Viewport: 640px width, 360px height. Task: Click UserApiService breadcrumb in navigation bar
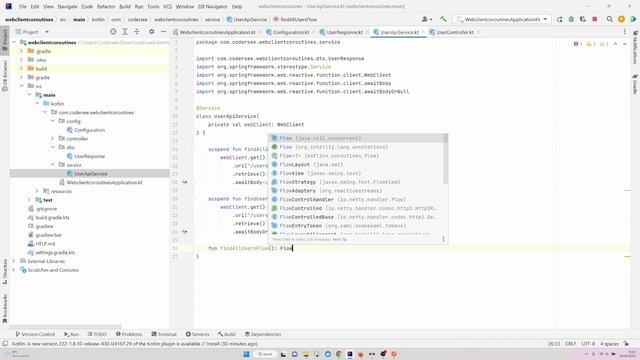(247, 19)
